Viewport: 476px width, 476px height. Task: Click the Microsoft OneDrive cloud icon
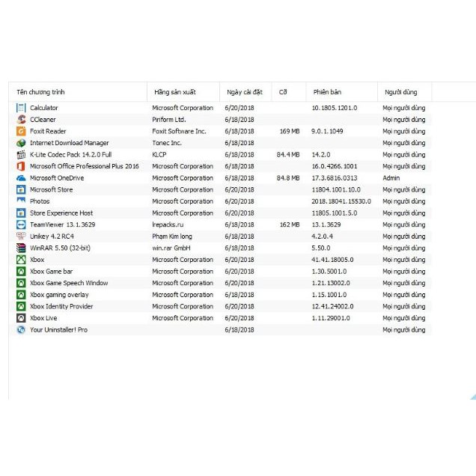[21, 178]
